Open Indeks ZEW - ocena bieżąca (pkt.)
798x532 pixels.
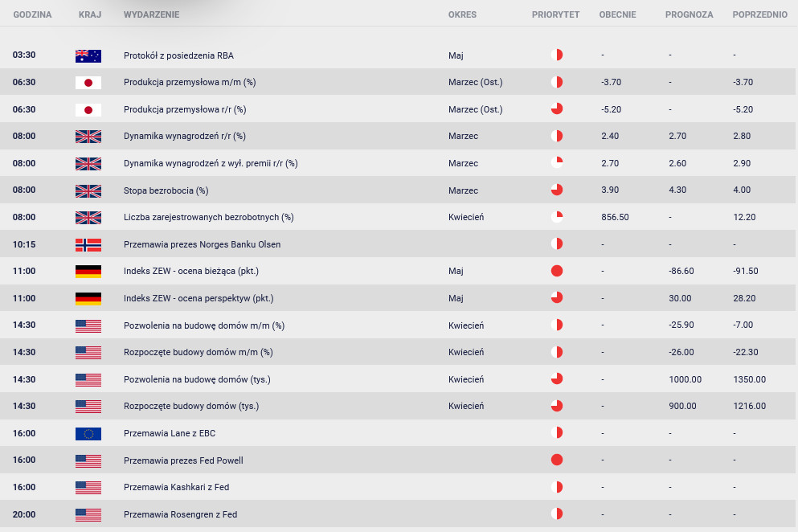pyautogui.click(x=191, y=272)
